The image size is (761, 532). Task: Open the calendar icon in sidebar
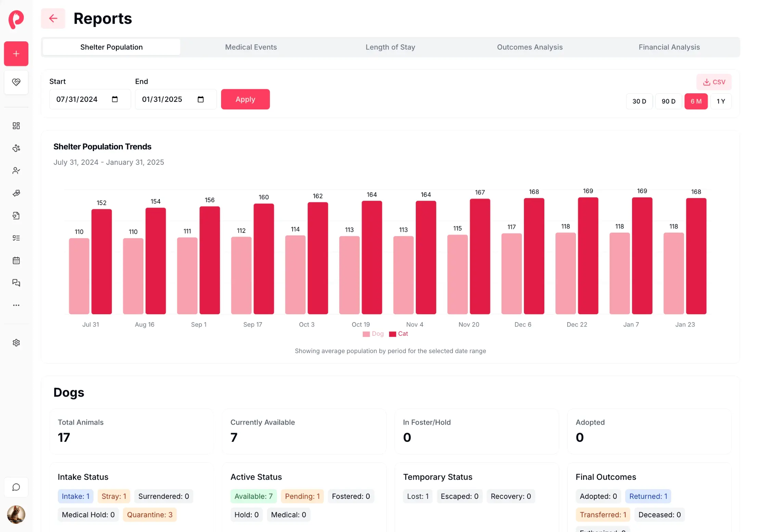pyautogui.click(x=16, y=261)
